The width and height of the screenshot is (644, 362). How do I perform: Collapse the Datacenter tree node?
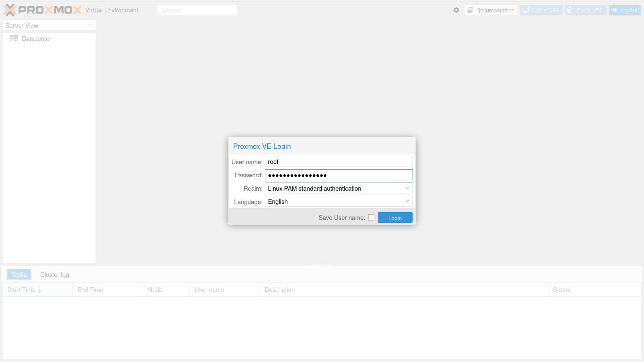7,39
